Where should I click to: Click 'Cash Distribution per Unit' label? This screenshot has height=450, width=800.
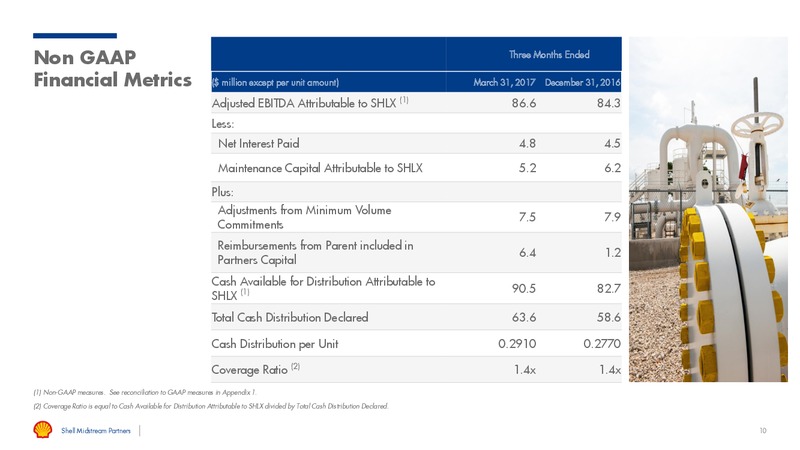click(x=275, y=344)
